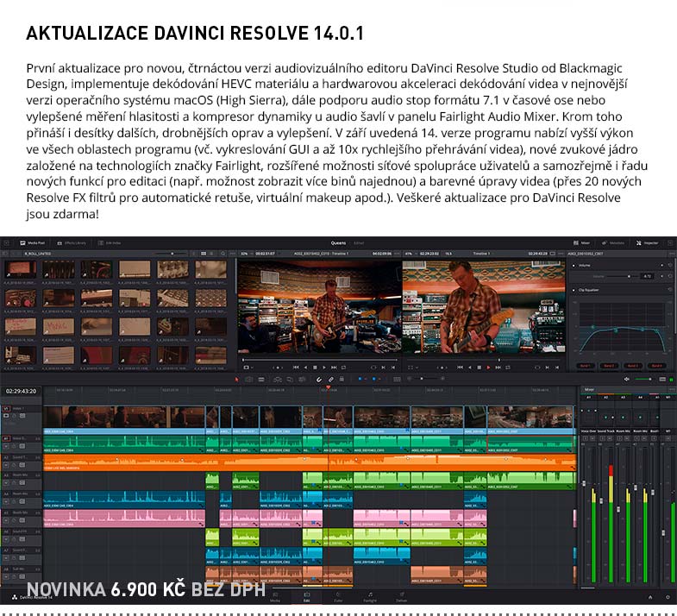677x616 pixels.
Task: Open the timeline viewer zoom percentage dropdown
Action: (410, 254)
